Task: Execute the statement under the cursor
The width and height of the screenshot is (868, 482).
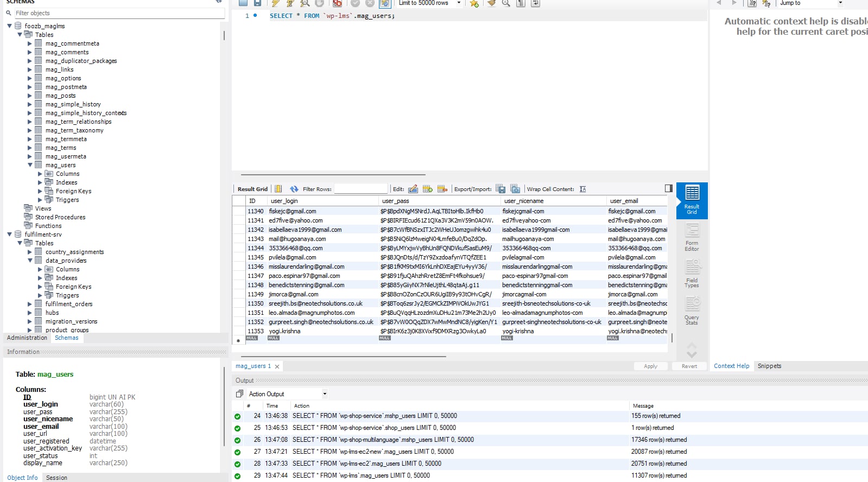Action: [290, 3]
